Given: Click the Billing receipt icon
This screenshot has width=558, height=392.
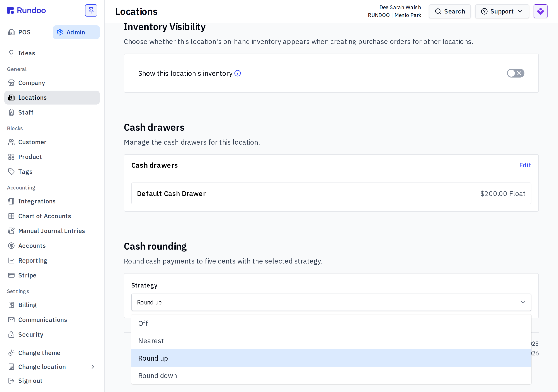Looking at the screenshot, I should pos(11,305).
